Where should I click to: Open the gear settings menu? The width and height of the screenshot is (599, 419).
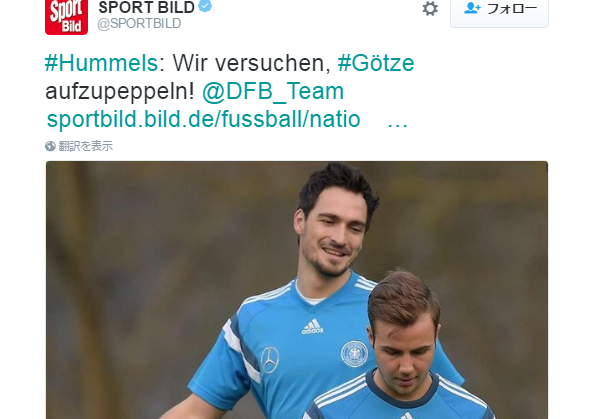pos(430,8)
